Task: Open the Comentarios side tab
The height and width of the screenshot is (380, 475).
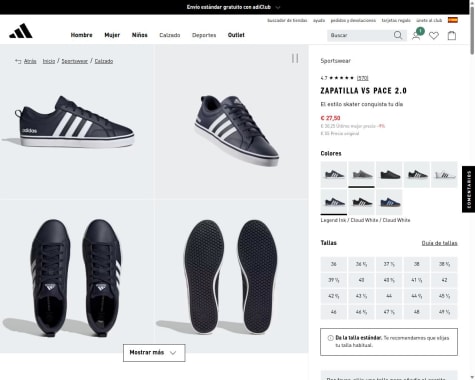Action: [x=469, y=189]
